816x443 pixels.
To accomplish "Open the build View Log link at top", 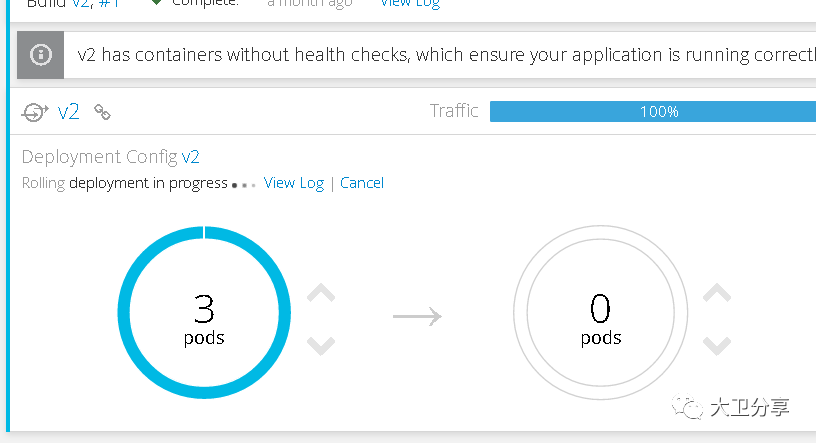I will pos(410,3).
